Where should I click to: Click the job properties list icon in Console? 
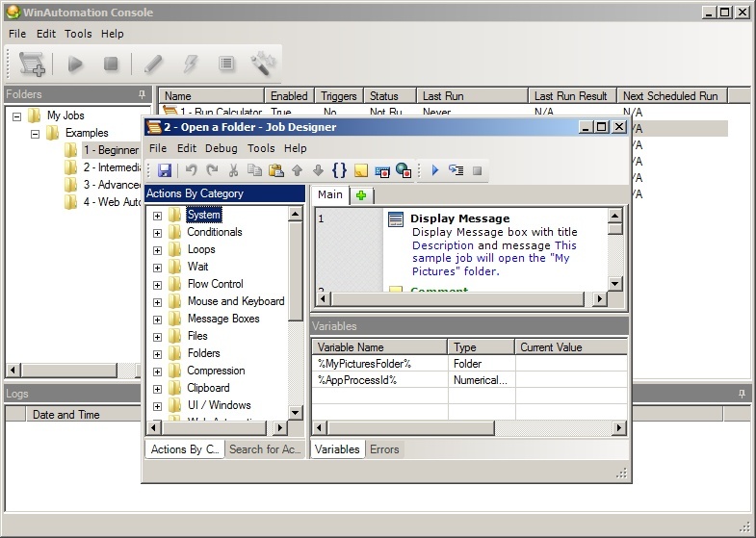226,64
